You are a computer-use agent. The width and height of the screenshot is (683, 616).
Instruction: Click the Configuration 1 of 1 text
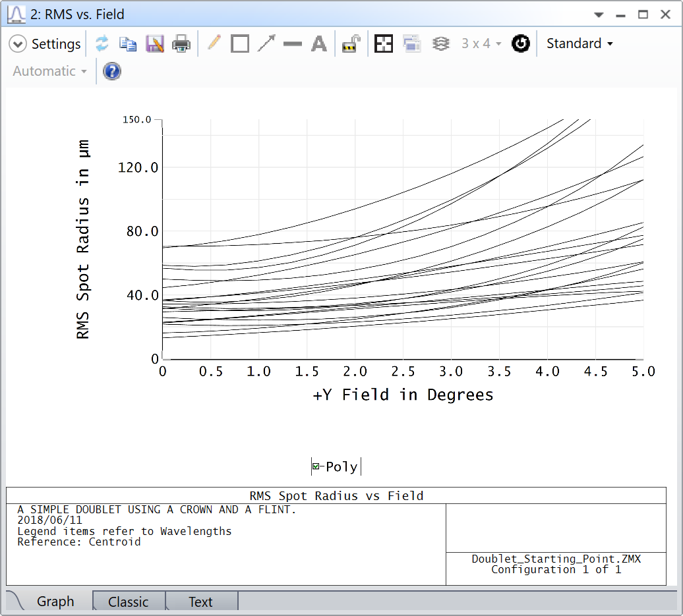(x=556, y=569)
